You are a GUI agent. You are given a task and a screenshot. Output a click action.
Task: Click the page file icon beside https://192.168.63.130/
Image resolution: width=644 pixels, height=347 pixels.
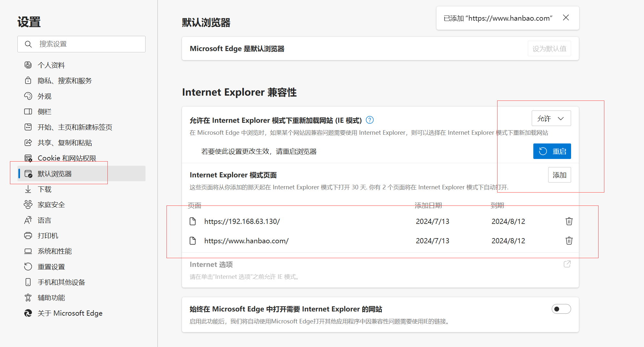193,221
